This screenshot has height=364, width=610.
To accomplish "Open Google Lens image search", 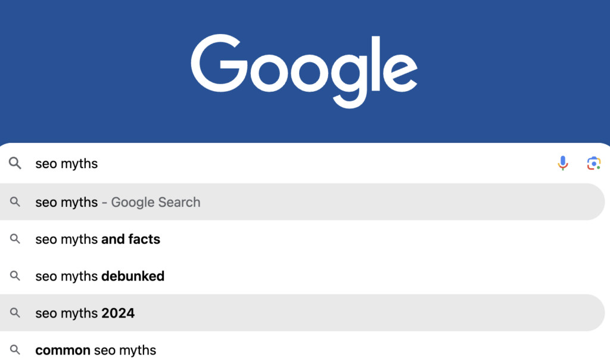I will coord(593,163).
